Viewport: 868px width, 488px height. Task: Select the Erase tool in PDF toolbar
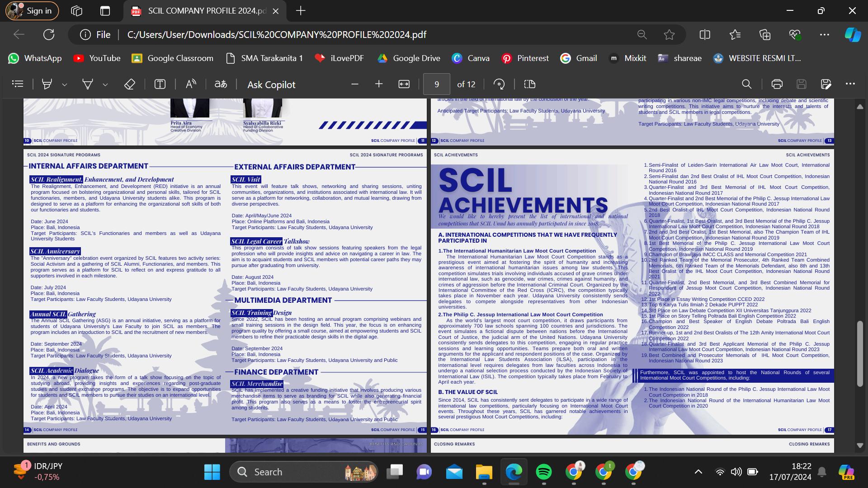pos(129,84)
